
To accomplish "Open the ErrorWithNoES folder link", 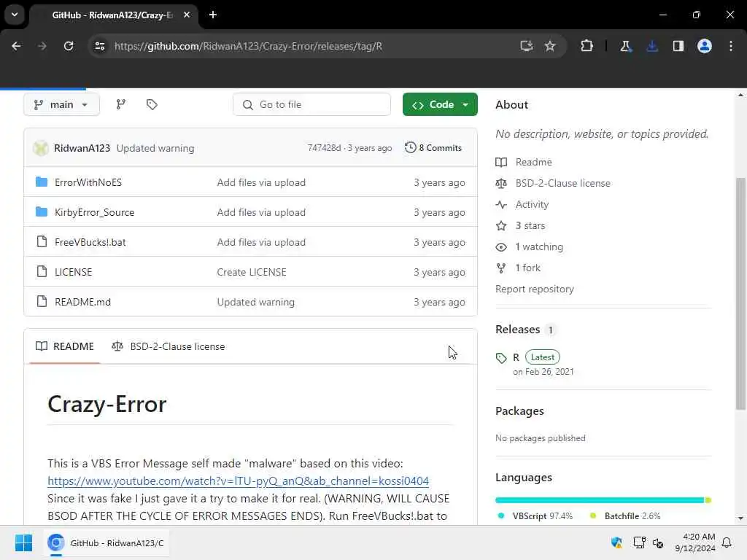I will click(x=88, y=182).
